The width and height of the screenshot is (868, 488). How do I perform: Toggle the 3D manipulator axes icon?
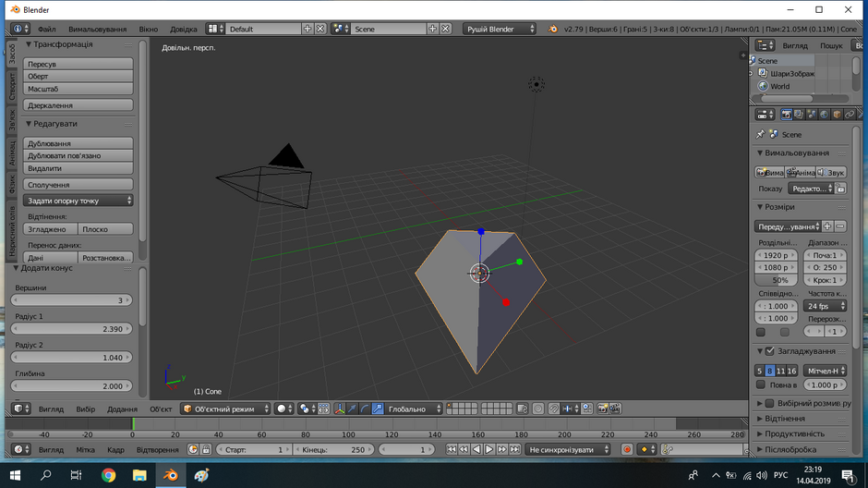(339, 409)
